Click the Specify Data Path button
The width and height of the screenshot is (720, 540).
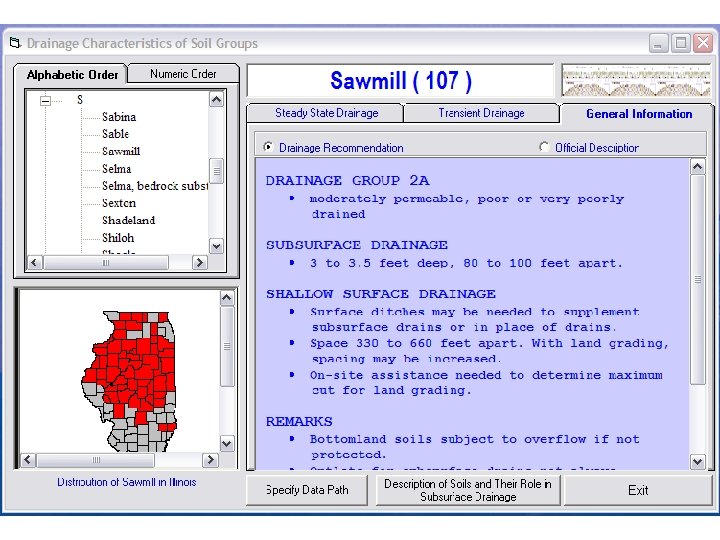click(x=307, y=490)
